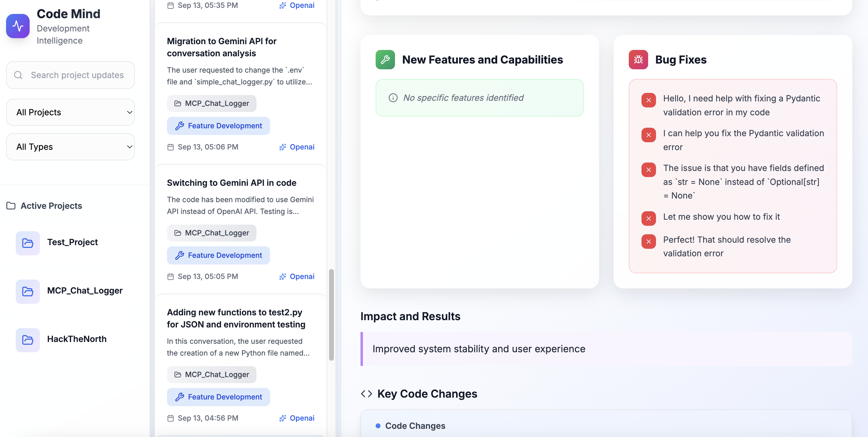The height and width of the screenshot is (437, 868).
Task: Click the search magnifier icon
Action: click(18, 75)
